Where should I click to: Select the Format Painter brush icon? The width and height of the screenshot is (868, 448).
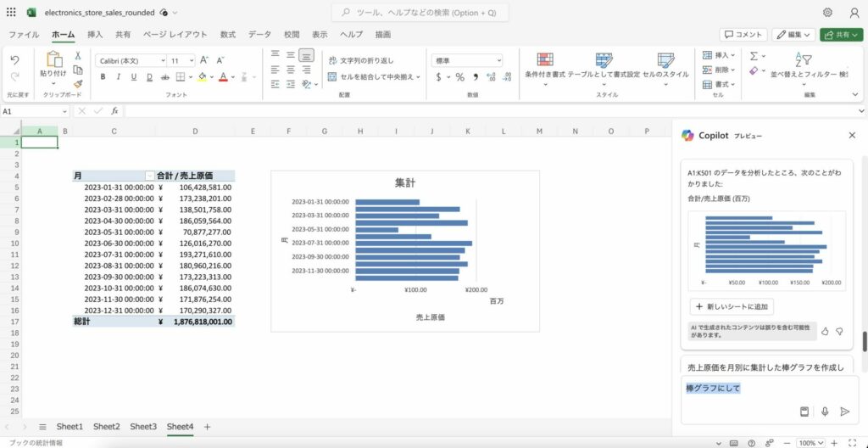(78, 84)
